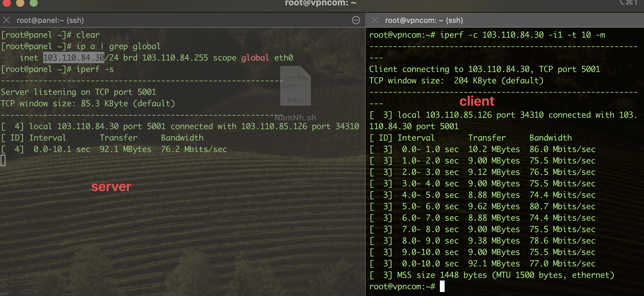Open the circled ellipsis pane menu
The width and height of the screenshot is (644, 296).
pos(356,20)
